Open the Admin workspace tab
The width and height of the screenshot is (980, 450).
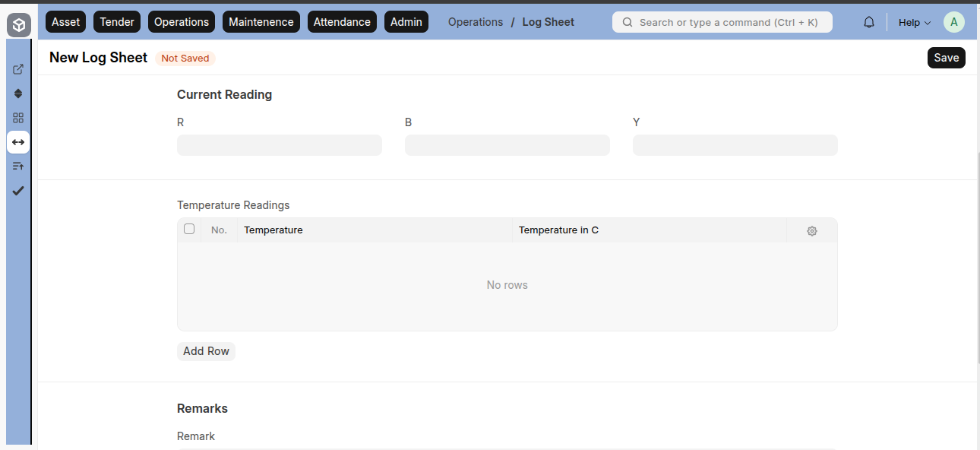406,21
